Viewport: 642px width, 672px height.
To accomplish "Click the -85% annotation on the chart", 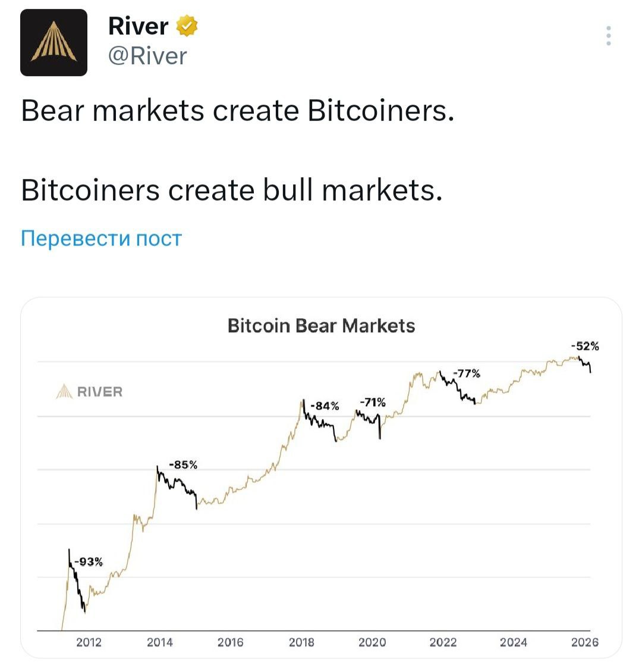I will tap(184, 466).
